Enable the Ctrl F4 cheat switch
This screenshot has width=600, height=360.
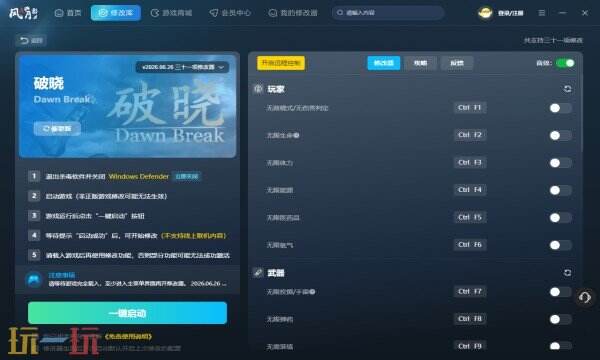[560, 190]
